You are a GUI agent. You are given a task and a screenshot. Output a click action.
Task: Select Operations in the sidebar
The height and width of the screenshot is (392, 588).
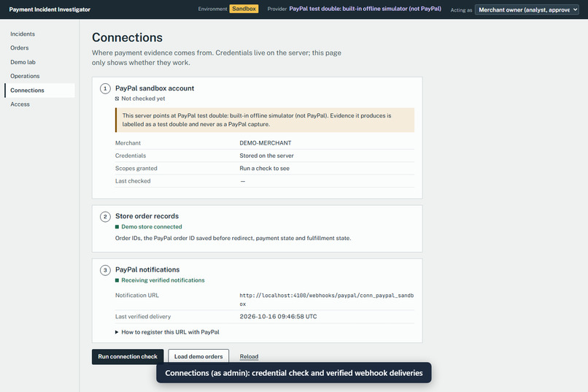(25, 76)
